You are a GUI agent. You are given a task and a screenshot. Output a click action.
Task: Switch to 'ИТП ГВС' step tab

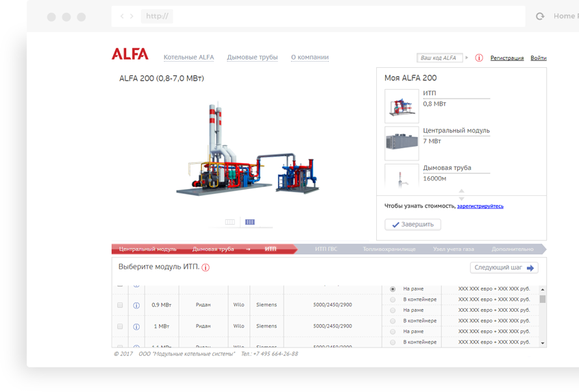click(325, 249)
